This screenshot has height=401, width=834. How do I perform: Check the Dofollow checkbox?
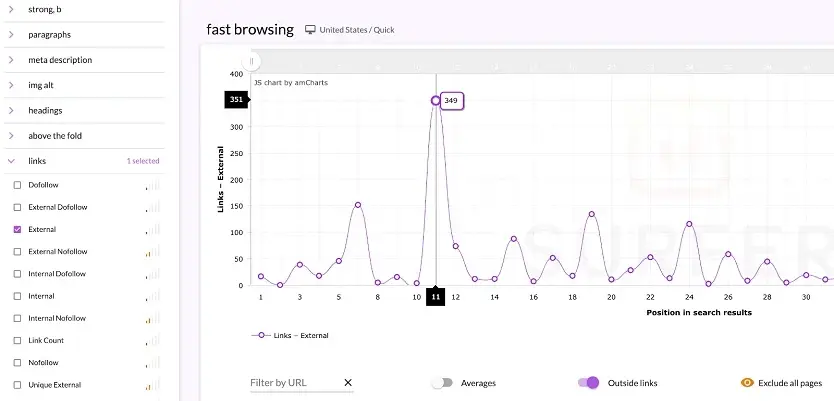(17, 185)
